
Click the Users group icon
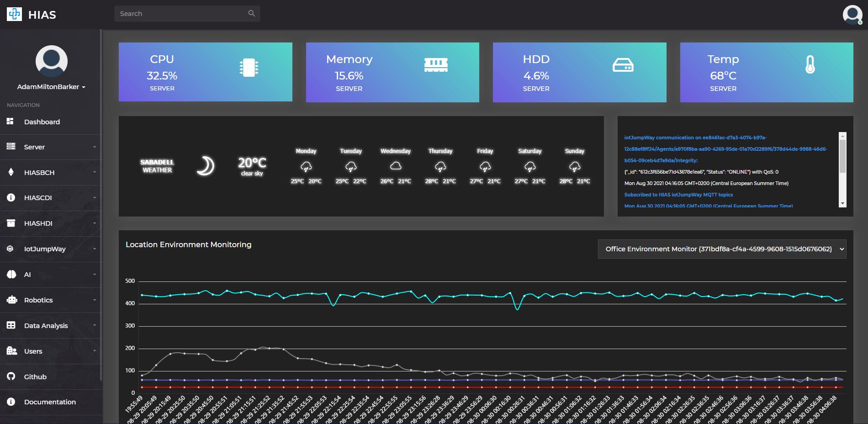coord(12,351)
